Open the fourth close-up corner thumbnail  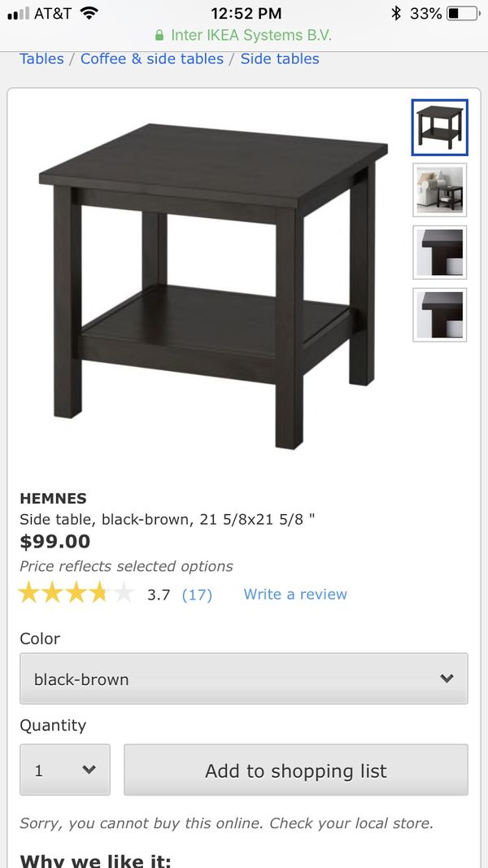coord(439,315)
